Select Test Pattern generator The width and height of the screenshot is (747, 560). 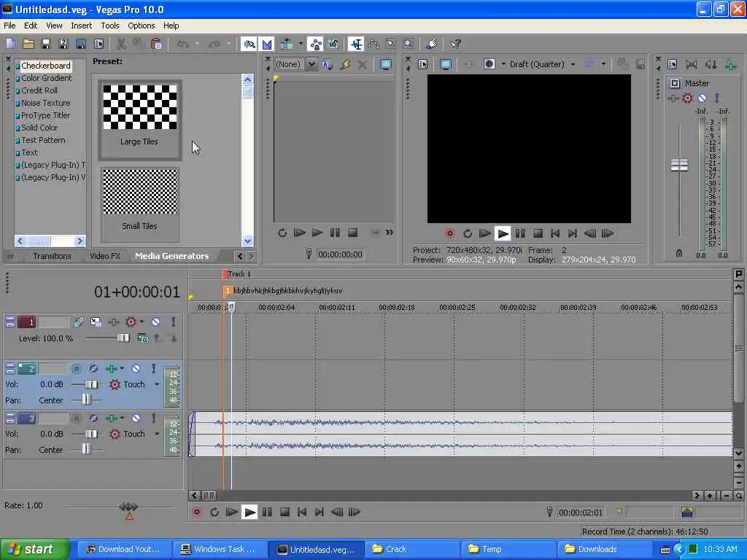(43, 140)
